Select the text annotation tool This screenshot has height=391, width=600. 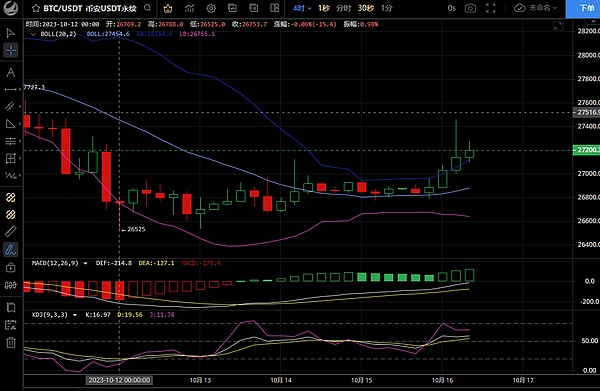click(x=11, y=73)
